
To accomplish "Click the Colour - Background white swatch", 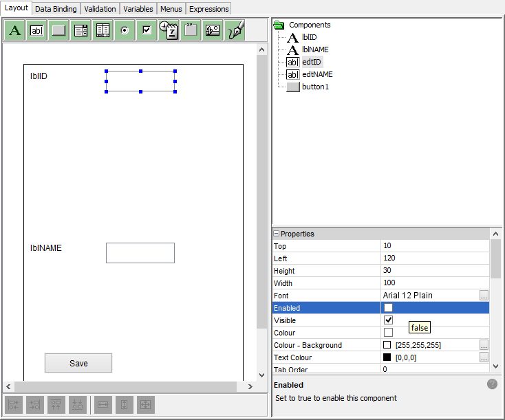I will pyautogui.click(x=387, y=345).
